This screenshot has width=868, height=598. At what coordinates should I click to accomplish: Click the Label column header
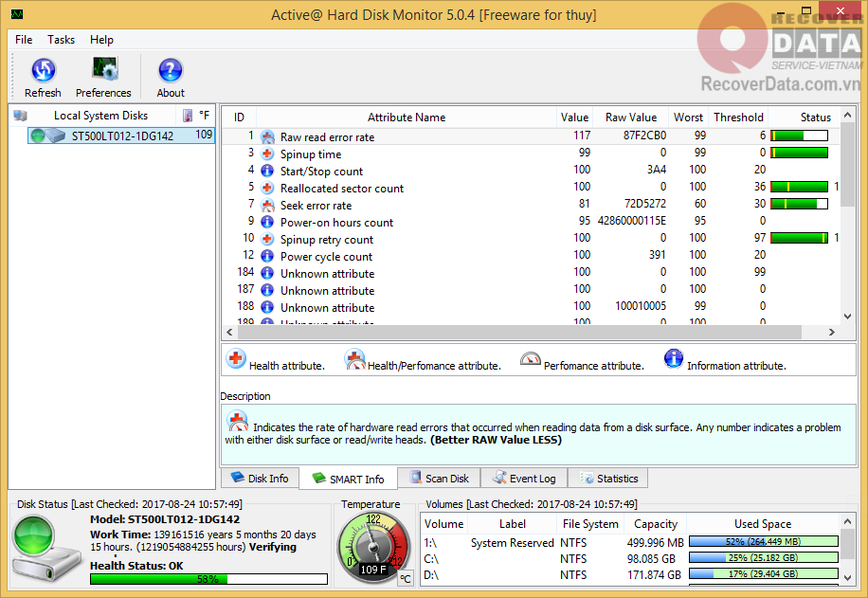[512, 524]
